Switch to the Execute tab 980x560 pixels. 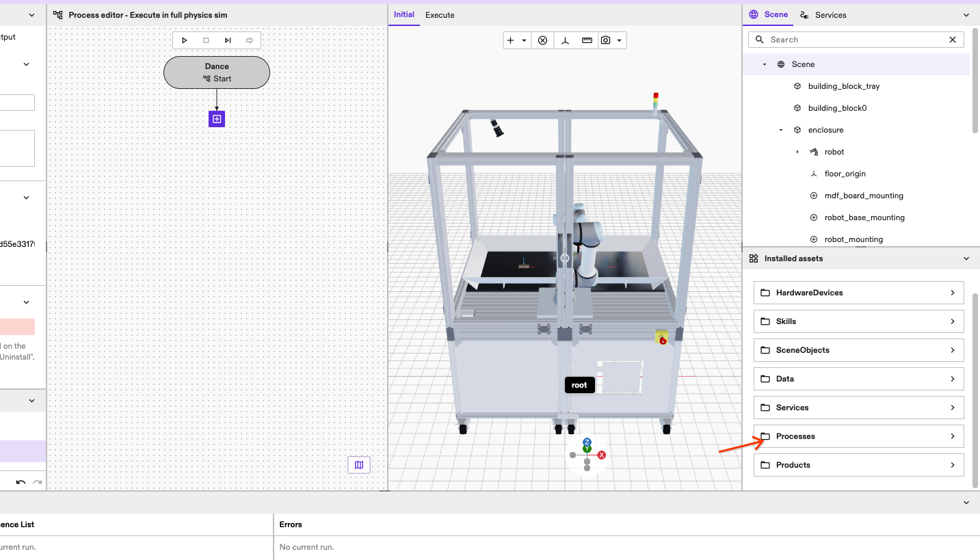[x=440, y=15]
